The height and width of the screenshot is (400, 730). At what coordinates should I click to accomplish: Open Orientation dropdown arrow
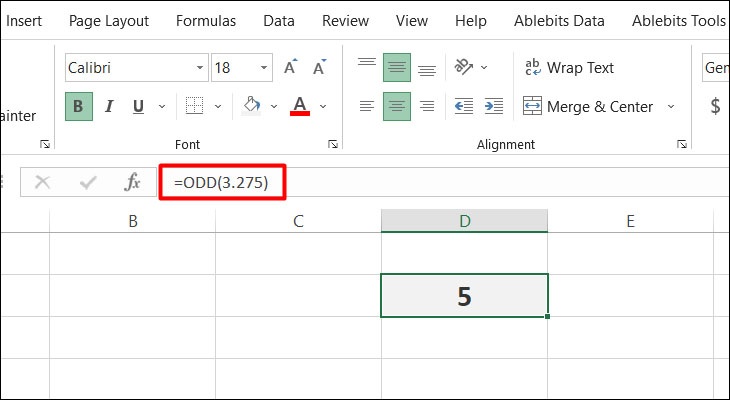[484, 68]
